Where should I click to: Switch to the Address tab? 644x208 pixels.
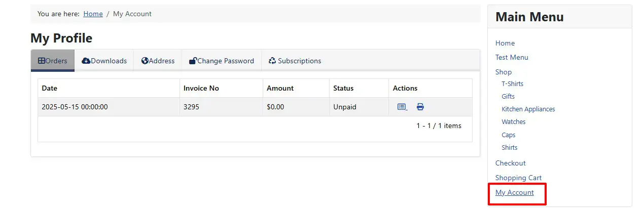158,61
